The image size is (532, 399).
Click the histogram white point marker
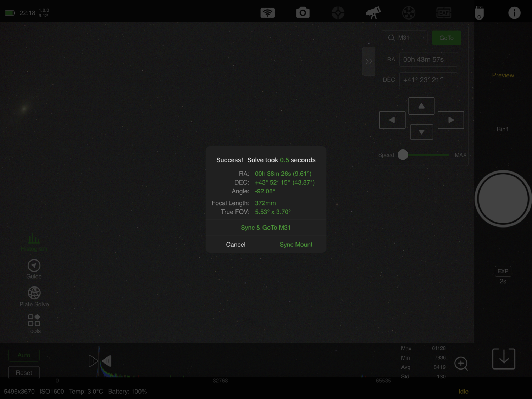tap(107, 361)
